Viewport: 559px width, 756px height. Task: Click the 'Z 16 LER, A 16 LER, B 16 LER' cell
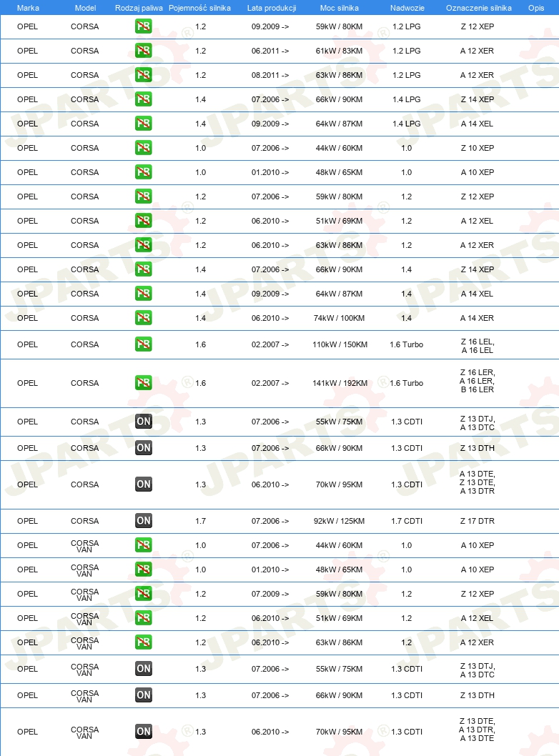[x=477, y=381]
